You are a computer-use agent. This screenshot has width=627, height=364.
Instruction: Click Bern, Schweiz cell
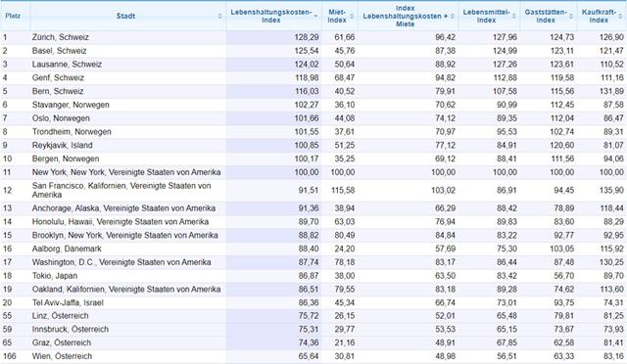(128, 92)
